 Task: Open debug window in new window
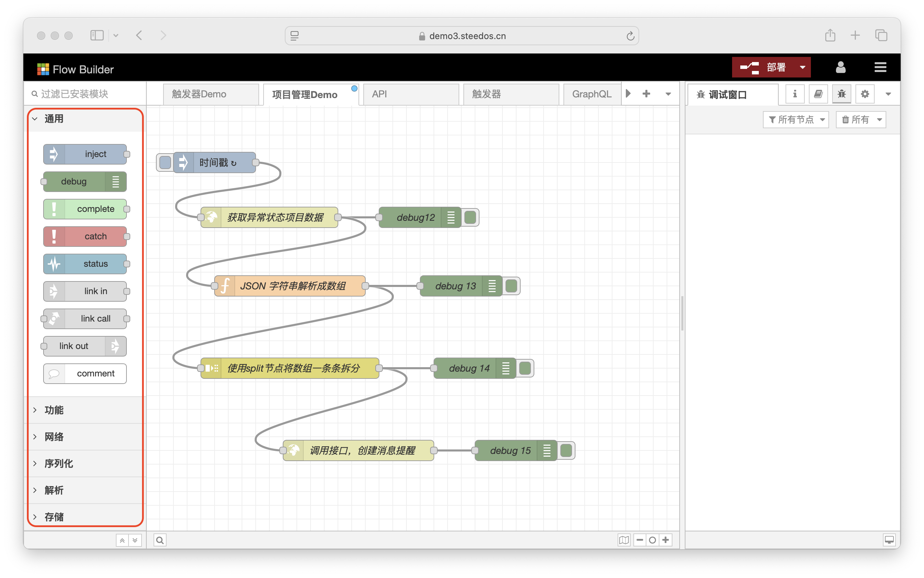click(x=889, y=540)
